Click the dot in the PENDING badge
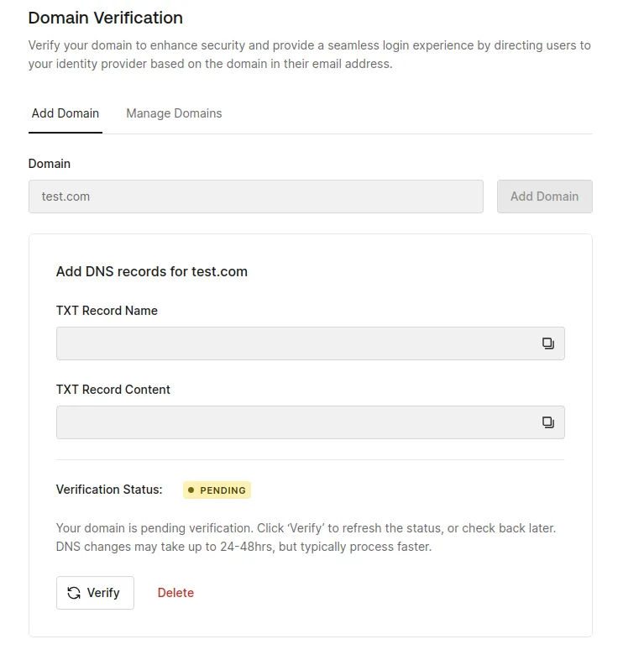 [x=191, y=490]
